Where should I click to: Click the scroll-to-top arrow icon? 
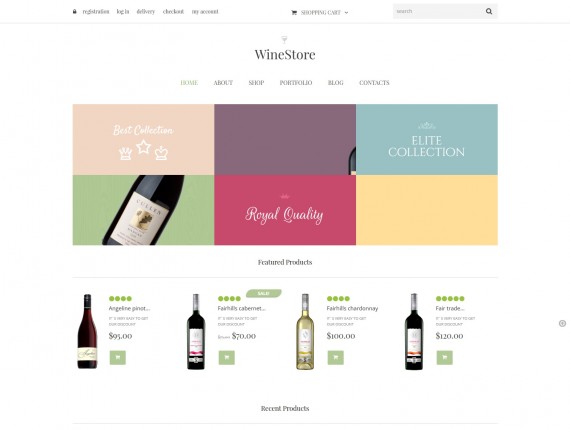(562, 323)
